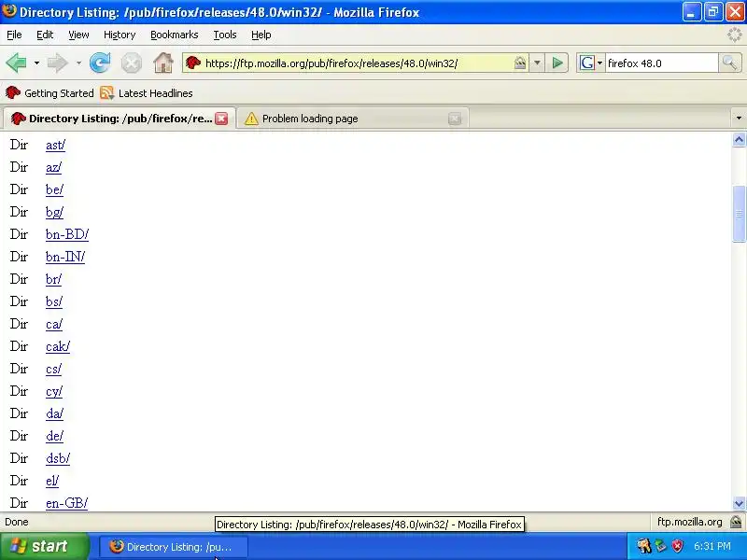The width and height of the screenshot is (747, 560).
Task: Open the de/ directory link
Action: click(54, 436)
